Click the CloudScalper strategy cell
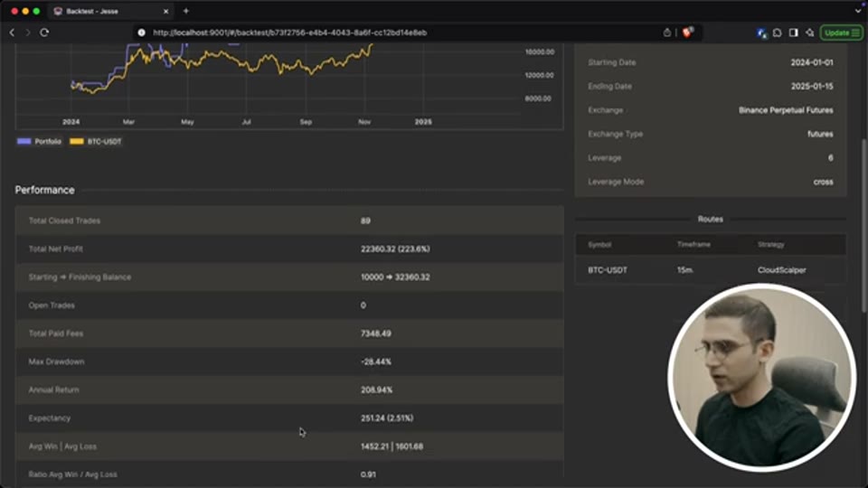Viewport: 868px width, 488px height. pyautogui.click(x=781, y=270)
